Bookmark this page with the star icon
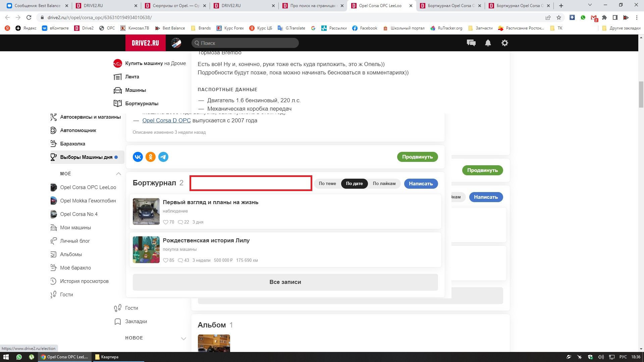 pos(559,17)
